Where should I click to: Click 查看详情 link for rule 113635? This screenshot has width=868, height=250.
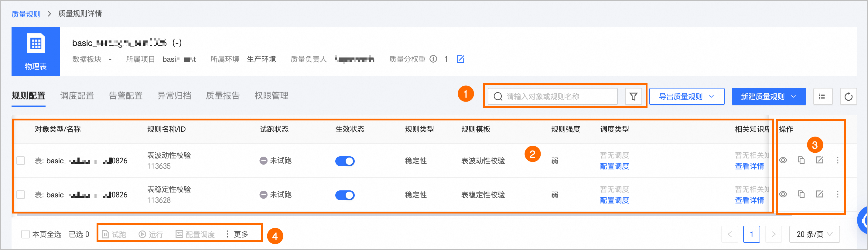click(749, 166)
